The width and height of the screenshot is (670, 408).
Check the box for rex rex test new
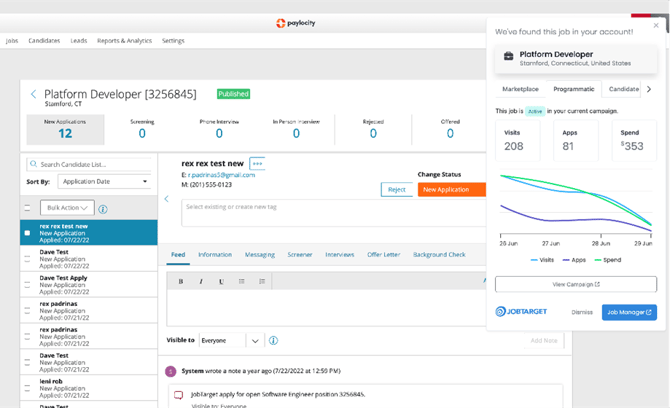[x=27, y=232]
